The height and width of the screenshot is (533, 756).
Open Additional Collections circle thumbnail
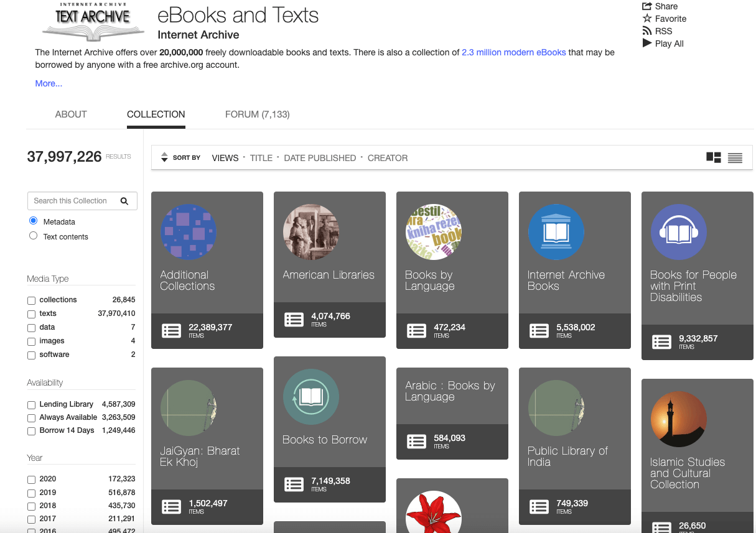point(189,232)
